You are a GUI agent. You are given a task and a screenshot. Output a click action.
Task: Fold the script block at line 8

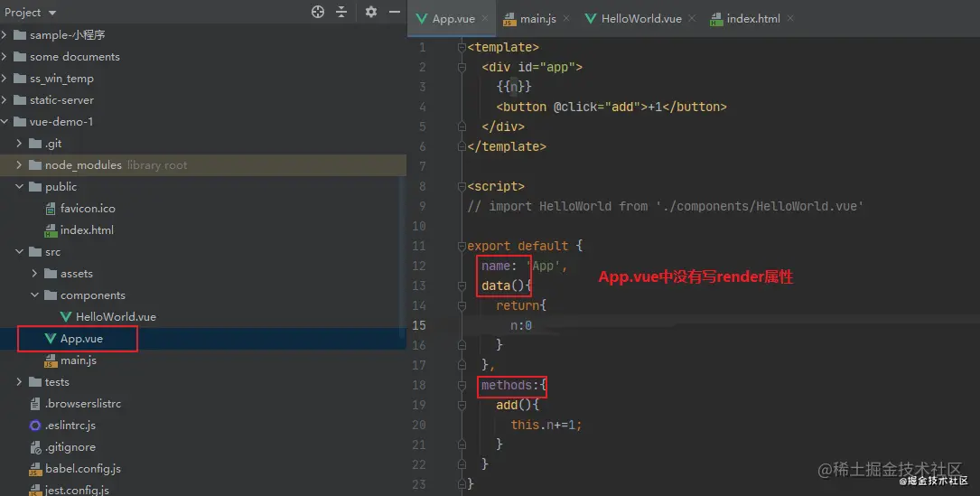tap(462, 186)
